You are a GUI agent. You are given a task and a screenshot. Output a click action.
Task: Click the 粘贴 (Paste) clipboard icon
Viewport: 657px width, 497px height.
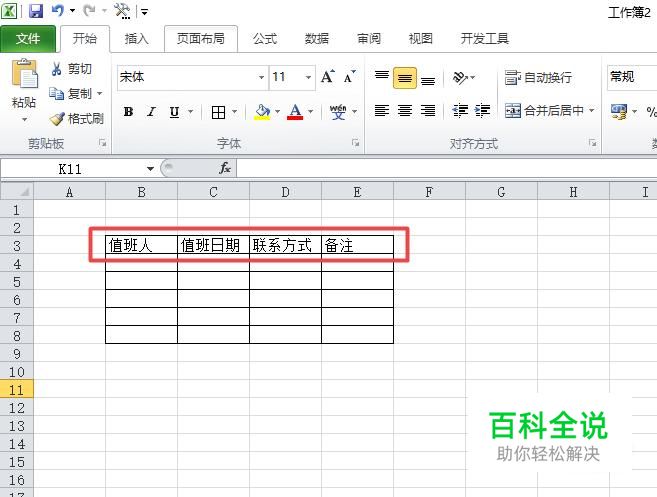(24, 74)
